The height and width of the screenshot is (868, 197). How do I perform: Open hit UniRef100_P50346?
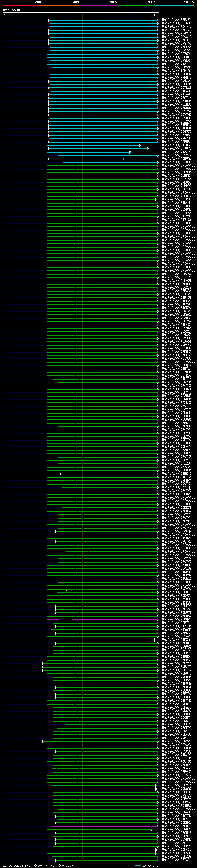click(x=176, y=26)
